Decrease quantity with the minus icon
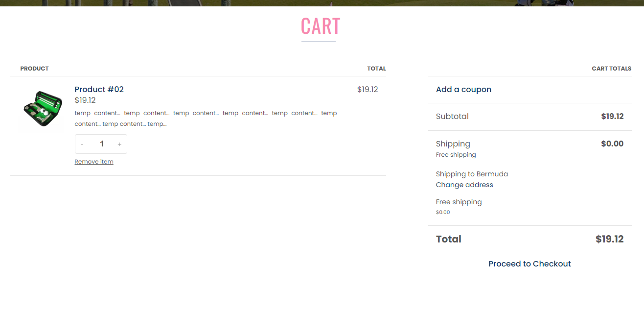644x313 pixels. point(82,144)
